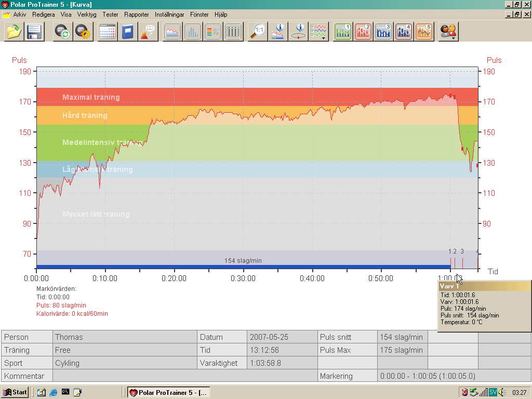The image size is (532, 399).
Task: Click the orange Hård träning zone band
Action: pos(257,115)
